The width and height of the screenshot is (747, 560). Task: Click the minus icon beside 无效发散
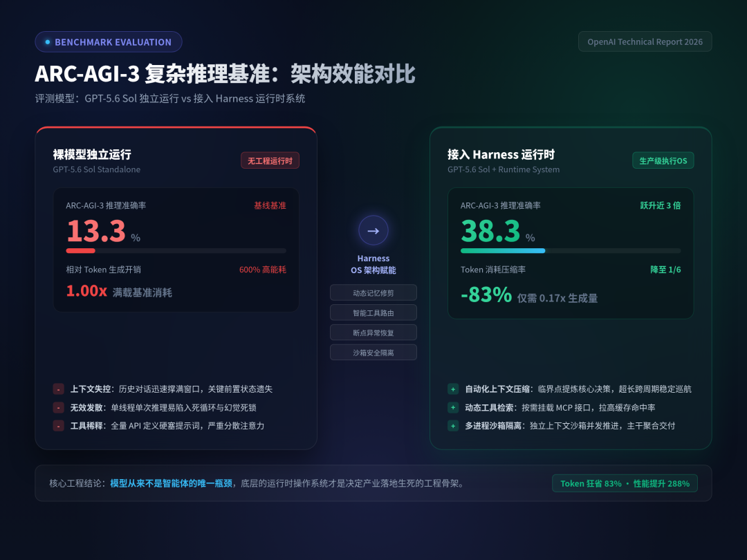click(x=59, y=408)
